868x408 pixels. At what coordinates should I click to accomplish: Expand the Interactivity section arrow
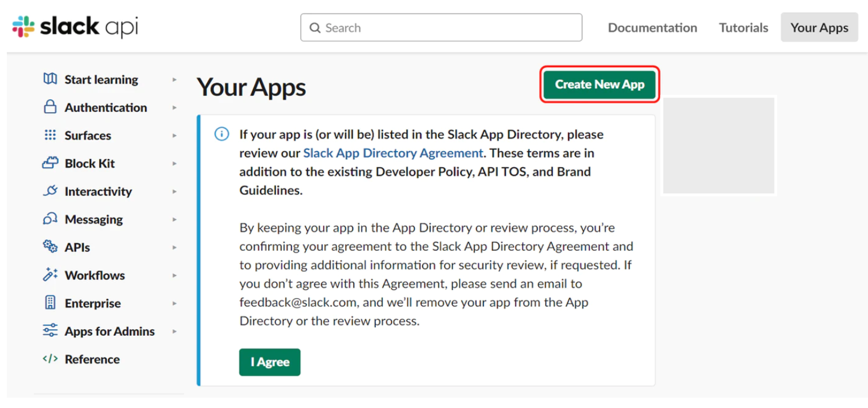coord(174,191)
